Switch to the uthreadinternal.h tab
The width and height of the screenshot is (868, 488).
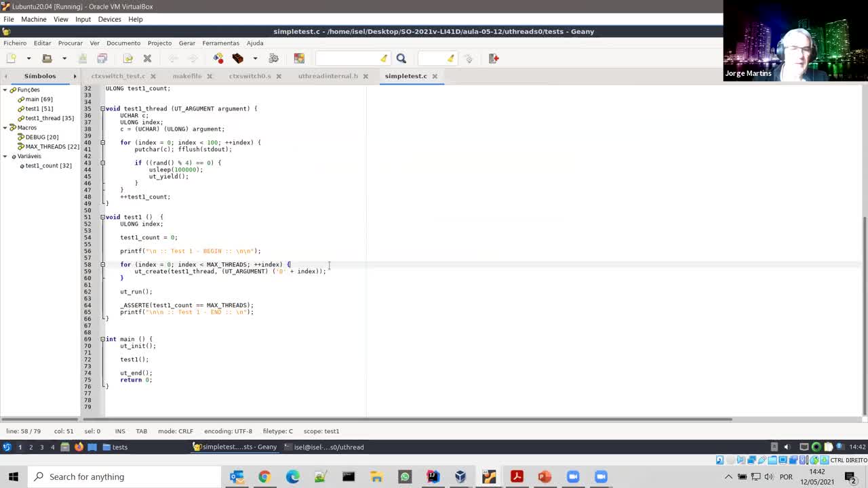328,76
